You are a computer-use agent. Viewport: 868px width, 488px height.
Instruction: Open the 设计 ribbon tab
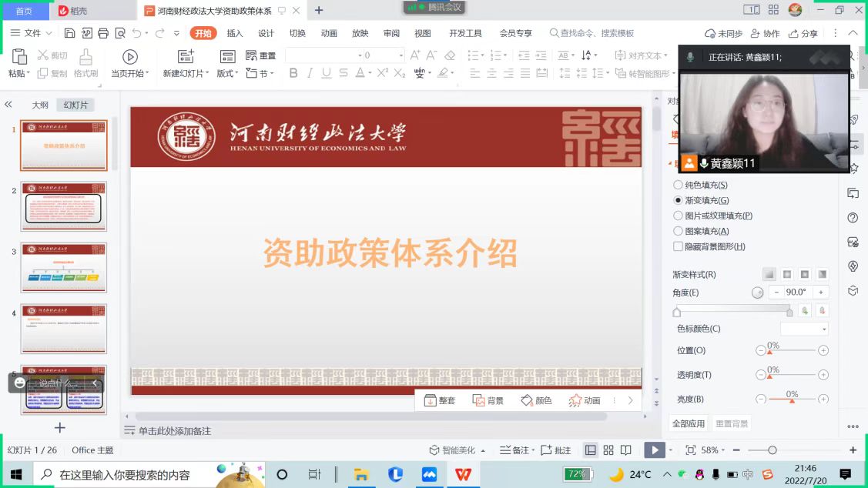pos(266,33)
